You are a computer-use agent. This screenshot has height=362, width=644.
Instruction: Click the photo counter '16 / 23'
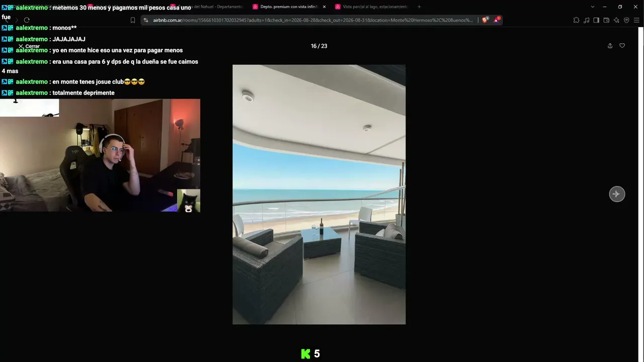[x=319, y=46]
